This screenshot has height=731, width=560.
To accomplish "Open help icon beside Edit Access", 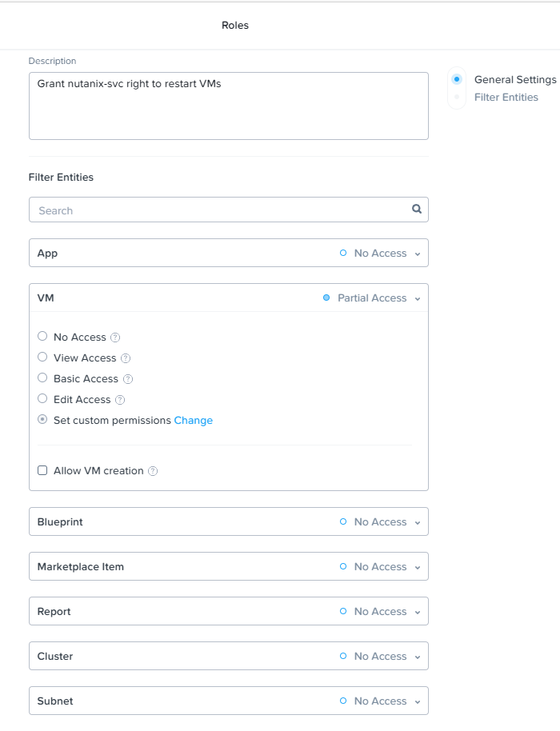I will click(x=120, y=400).
